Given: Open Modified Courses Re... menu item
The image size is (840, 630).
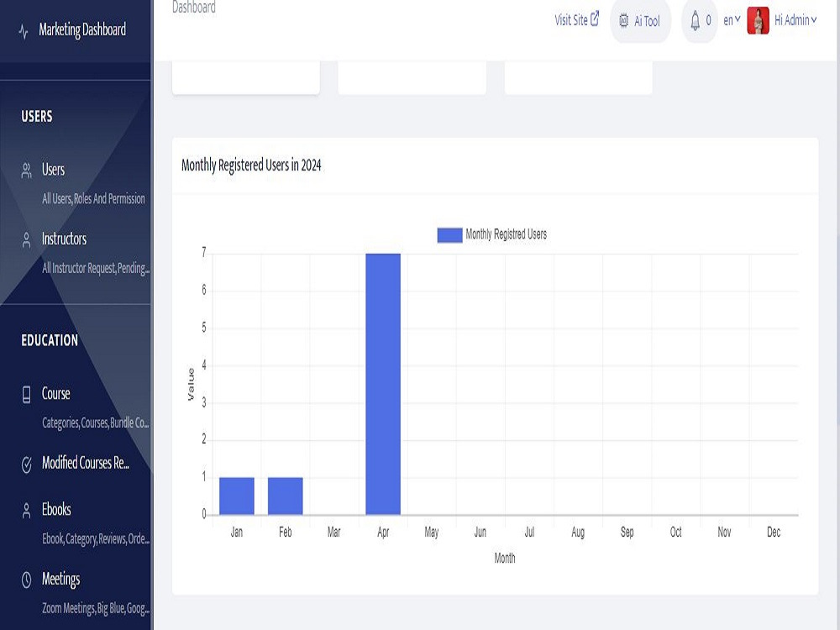Looking at the screenshot, I should pos(85,463).
